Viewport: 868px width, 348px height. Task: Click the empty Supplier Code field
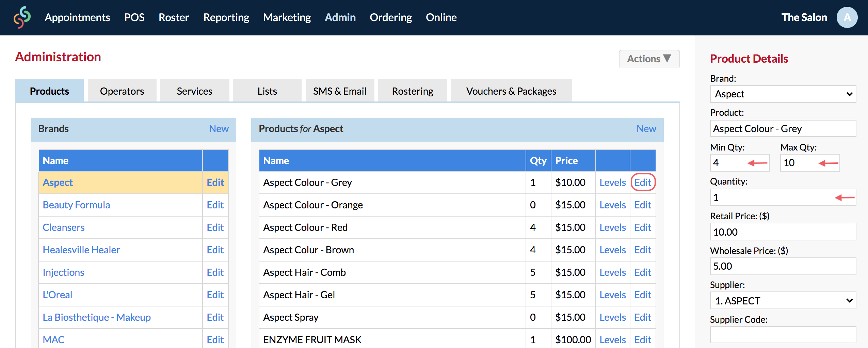783,335
